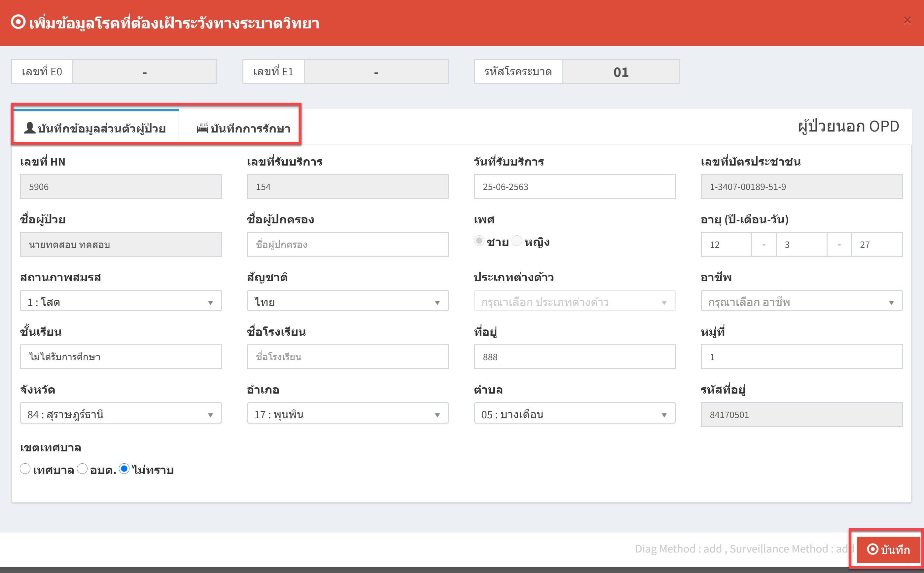This screenshot has height=573, width=924.
Task: Click the หมู่ที่ village number field
Action: [801, 357]
